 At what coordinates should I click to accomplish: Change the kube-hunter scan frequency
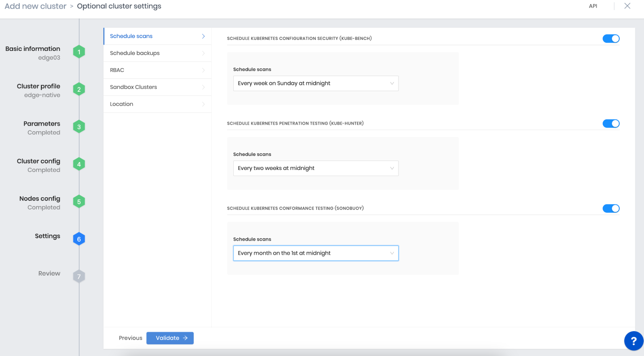(x=315, y=168)
